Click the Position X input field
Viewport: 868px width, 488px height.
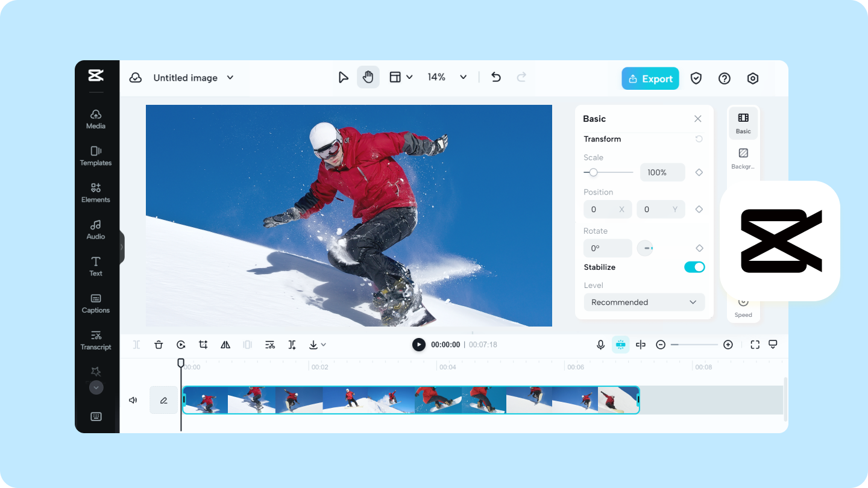click(x=608, y=209)
